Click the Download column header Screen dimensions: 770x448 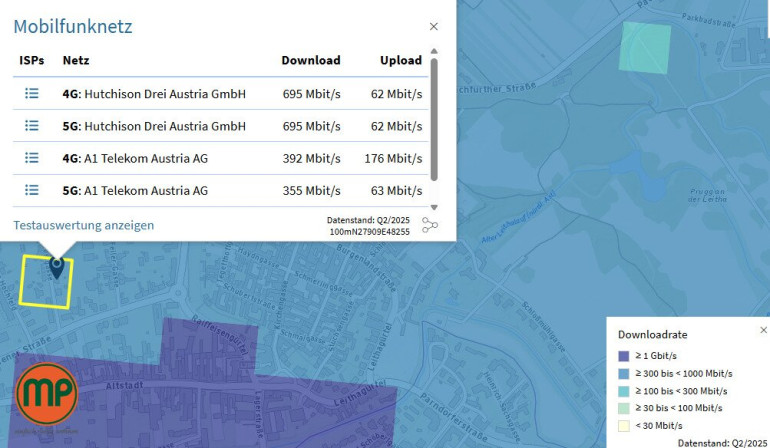pos(311,60)
